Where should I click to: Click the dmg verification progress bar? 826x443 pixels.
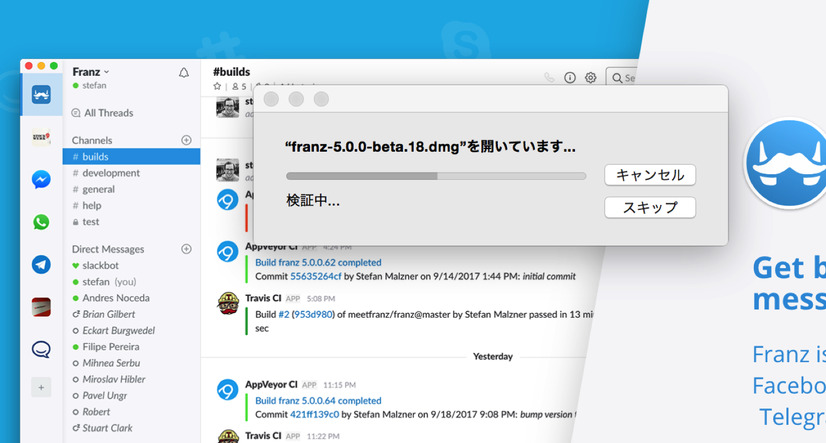(x=436, y=176)
